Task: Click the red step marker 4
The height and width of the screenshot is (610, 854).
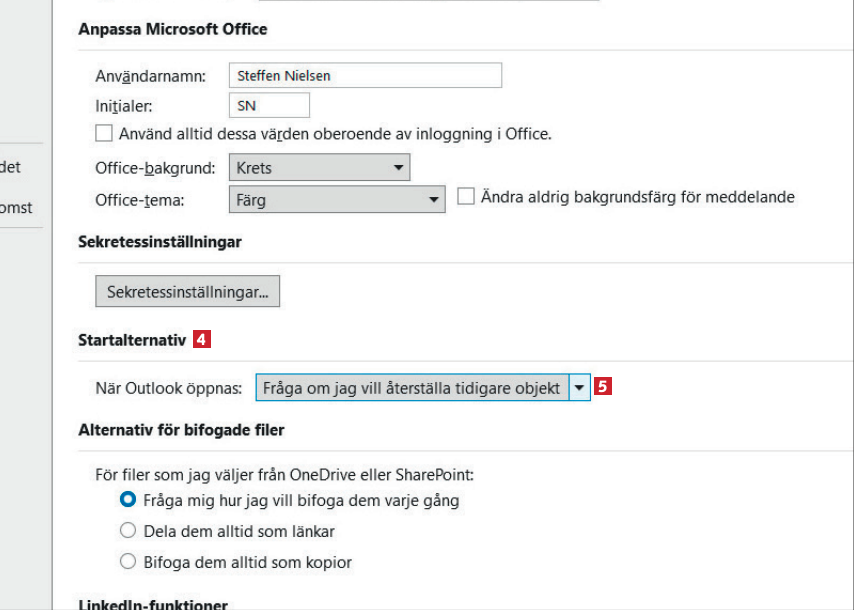Action: [202, 340]
